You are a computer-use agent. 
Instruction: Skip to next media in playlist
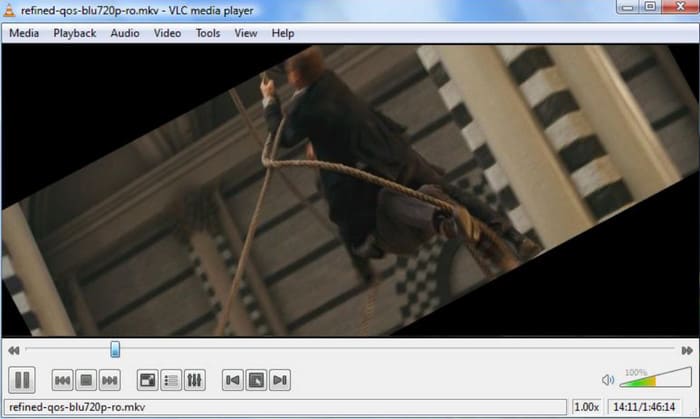point(110,380)
